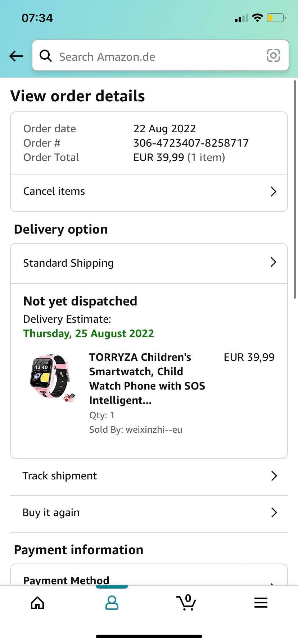298x644 pixels.
Task: Open the hamburger menu icon
Action: 261,603
